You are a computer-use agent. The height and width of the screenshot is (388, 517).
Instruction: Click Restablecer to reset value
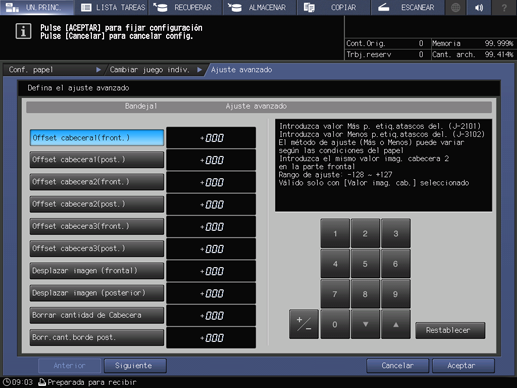(x=450, y=330)
